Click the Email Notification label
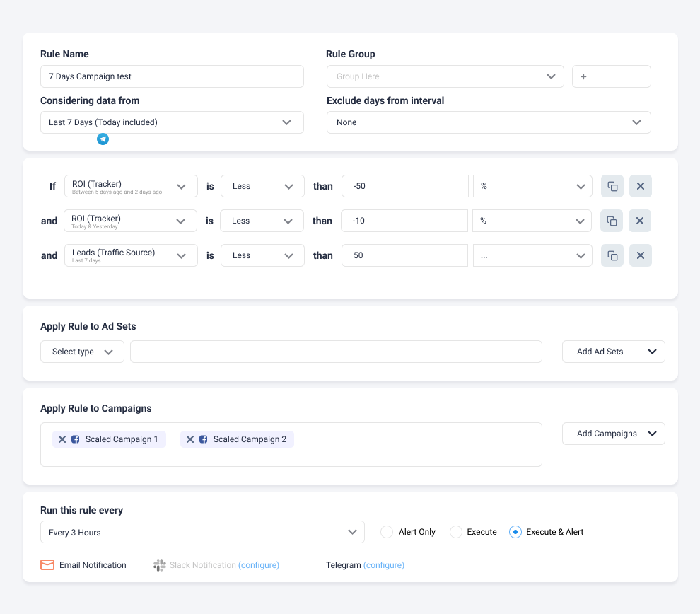 [93, 565]
